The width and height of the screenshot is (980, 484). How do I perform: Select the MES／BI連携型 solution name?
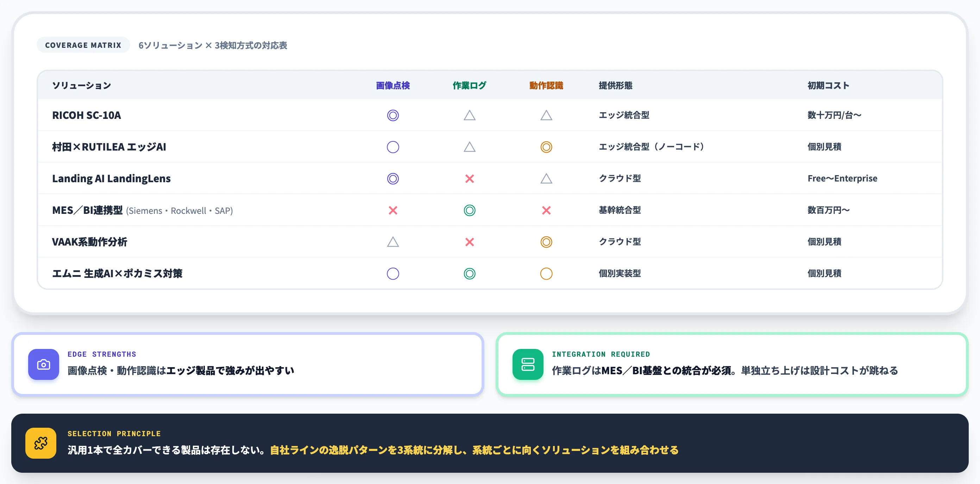(87, 210)
